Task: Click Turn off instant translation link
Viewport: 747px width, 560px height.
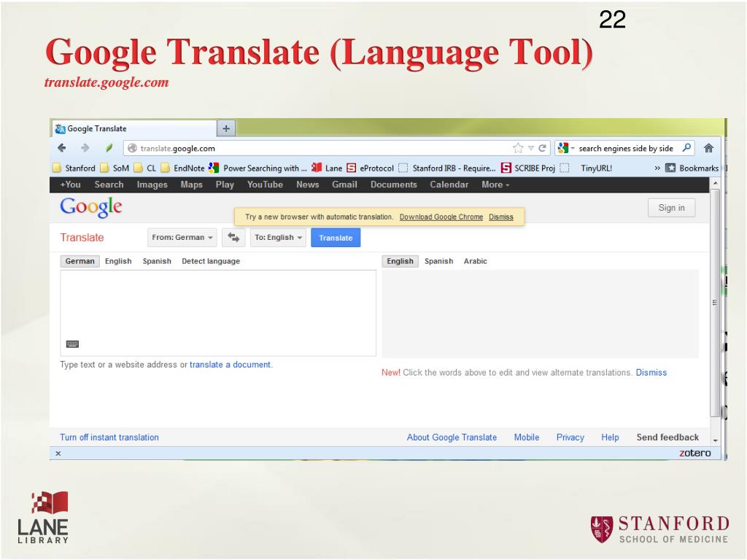Action: point(109,437)
